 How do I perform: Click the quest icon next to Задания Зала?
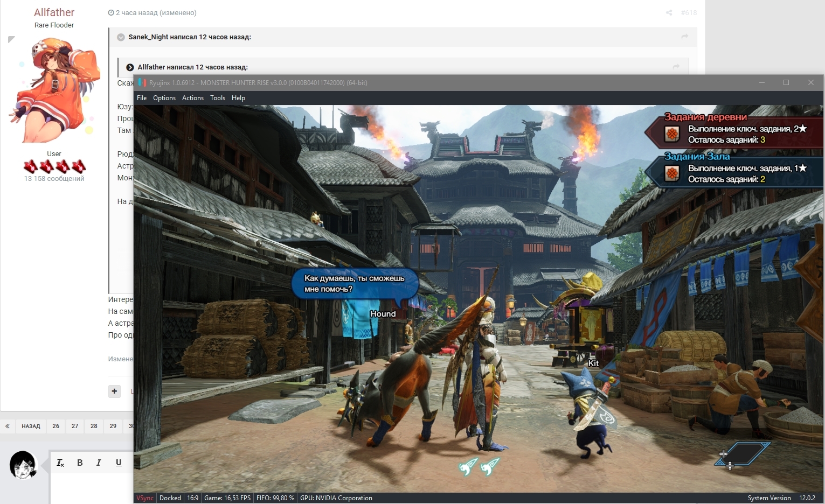point(671,173)
